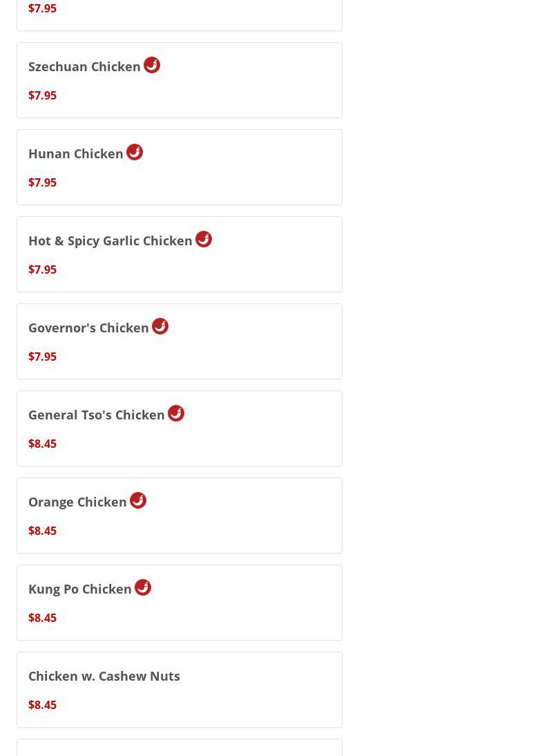The width and height of the screenshot is (542, 756).
Task: Click the $8.45 price under General Tso's Chicken
Action: pyautogui.click(x=42, y=444)
